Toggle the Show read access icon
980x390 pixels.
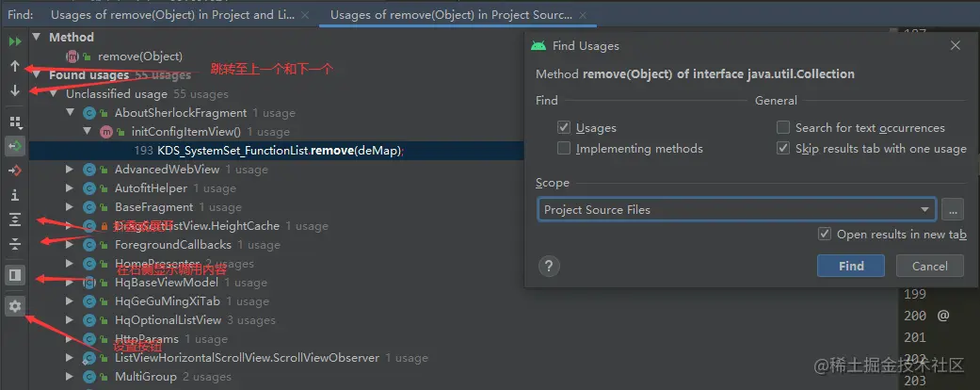tap(15, 146)
